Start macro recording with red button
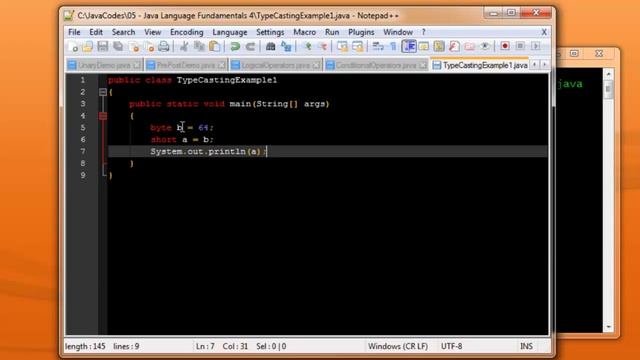 tap(505, 46)
